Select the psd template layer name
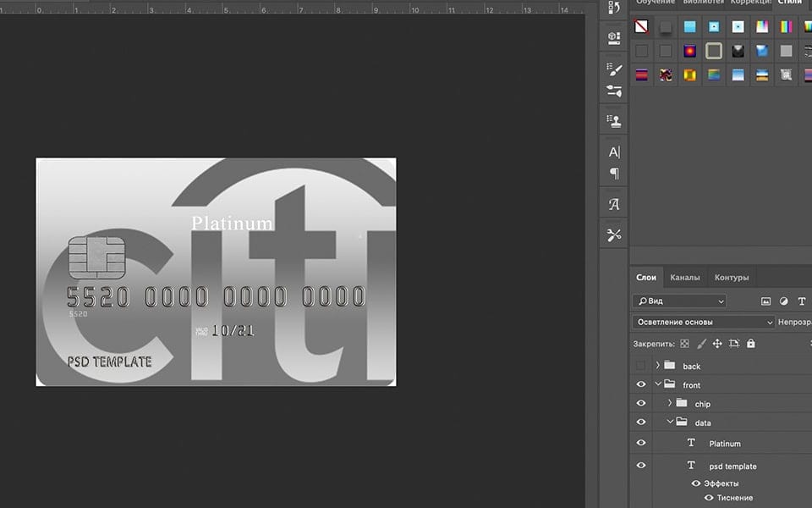812x508 pixels. pyautogui.click(x=732, y=467)
